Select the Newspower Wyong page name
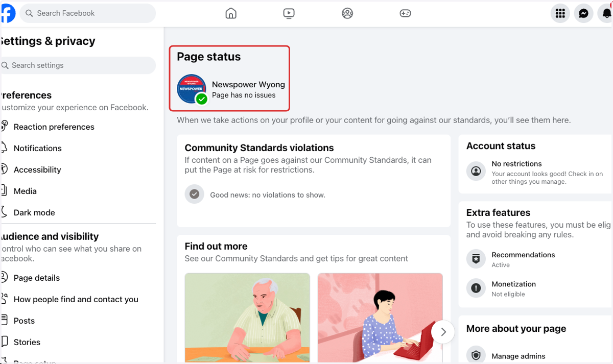The width and height of the screenshot is (613, 364). click(x=248, y=85)
